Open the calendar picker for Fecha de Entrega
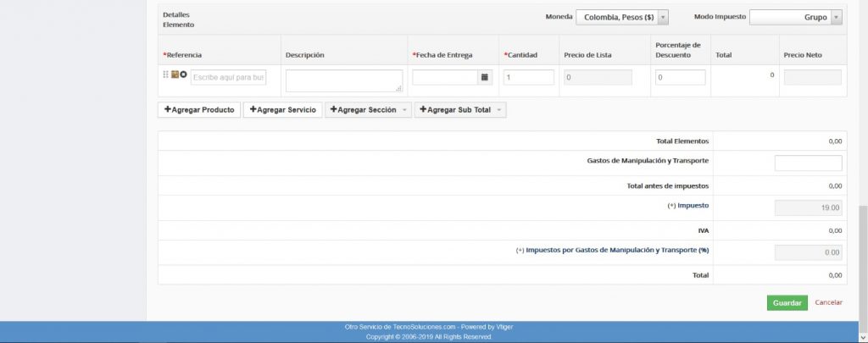 485,77
